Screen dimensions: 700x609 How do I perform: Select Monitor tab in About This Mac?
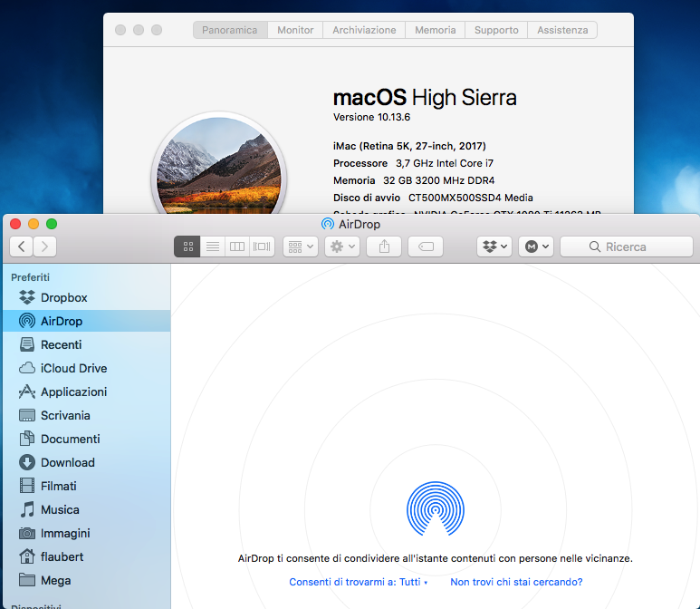point(295,30)
